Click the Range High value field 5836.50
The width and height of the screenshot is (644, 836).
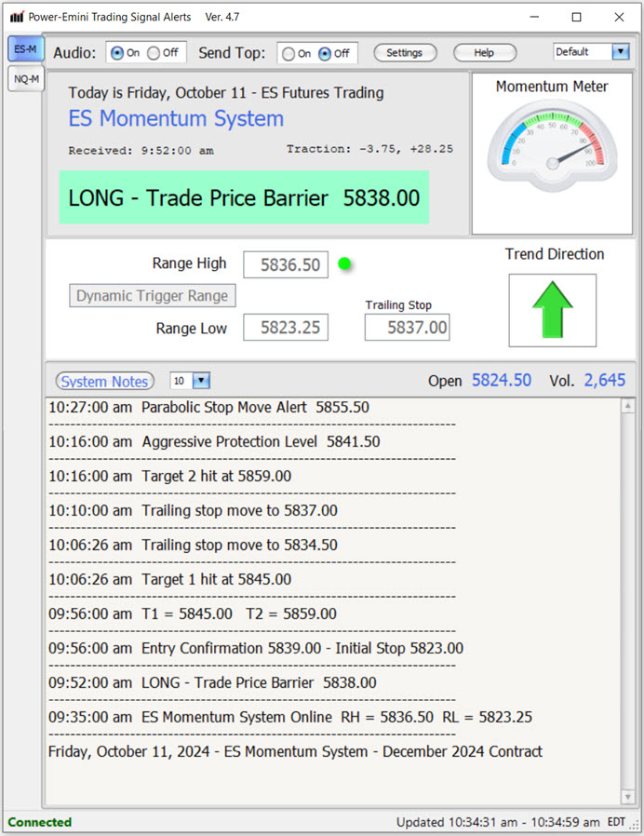pyautogui.click(x=286, y=265)
